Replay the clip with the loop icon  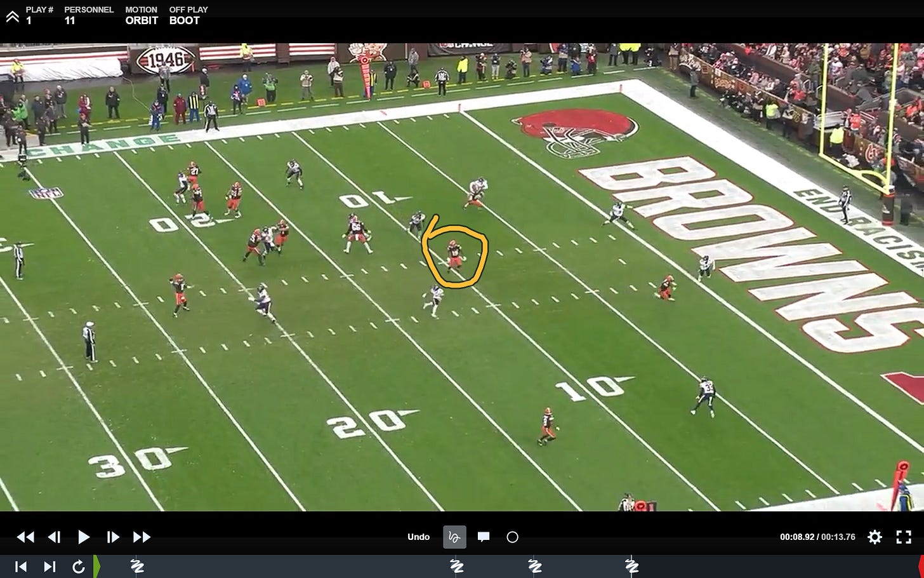point(79,567)
